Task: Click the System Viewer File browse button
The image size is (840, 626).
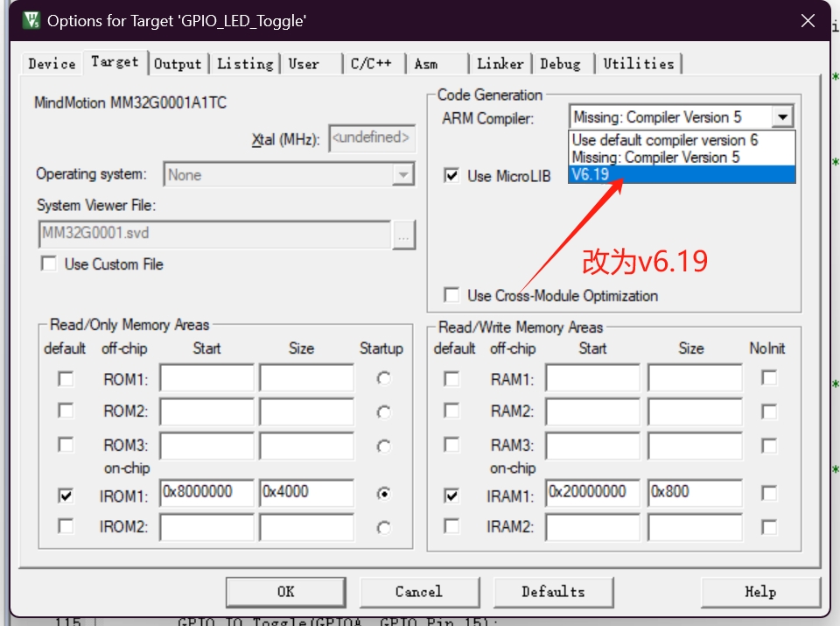Action: (x=403, y=235)
